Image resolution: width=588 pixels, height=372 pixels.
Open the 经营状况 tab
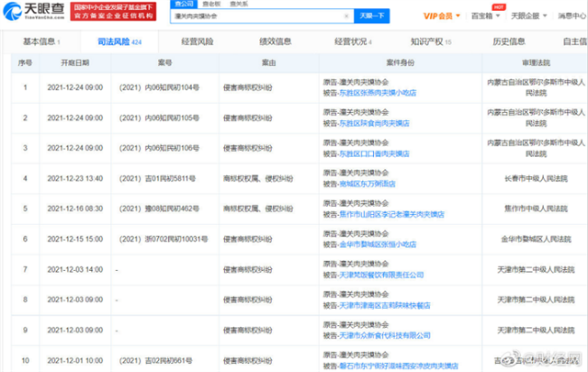[353, 41]
